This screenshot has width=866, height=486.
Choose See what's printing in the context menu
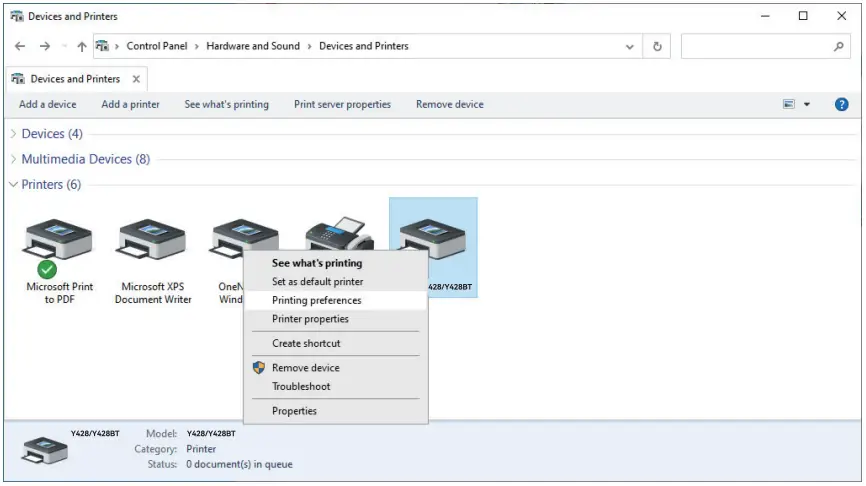317,263
